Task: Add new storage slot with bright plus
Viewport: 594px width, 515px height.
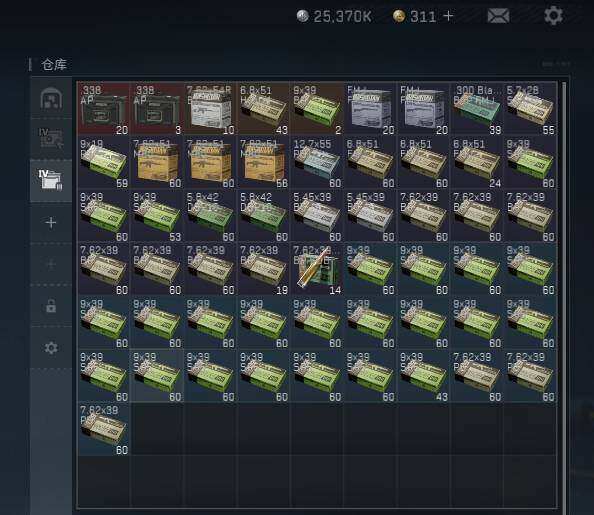Action: (x=51, y=223)
